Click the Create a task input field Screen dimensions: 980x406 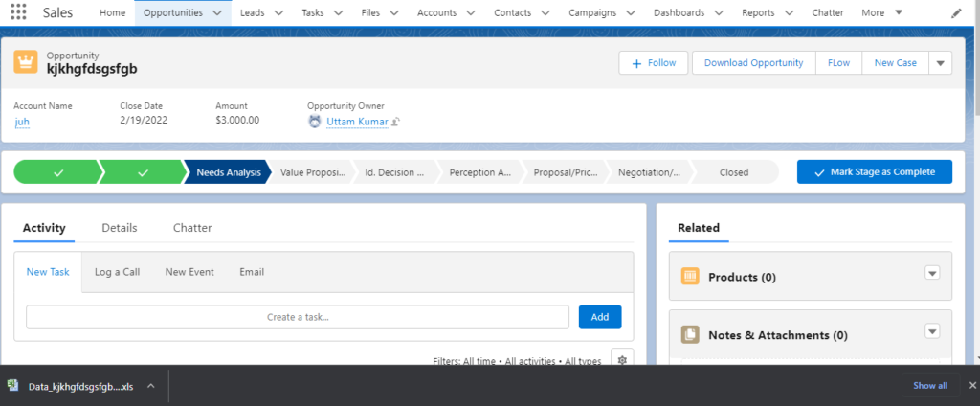pos(298,317)
